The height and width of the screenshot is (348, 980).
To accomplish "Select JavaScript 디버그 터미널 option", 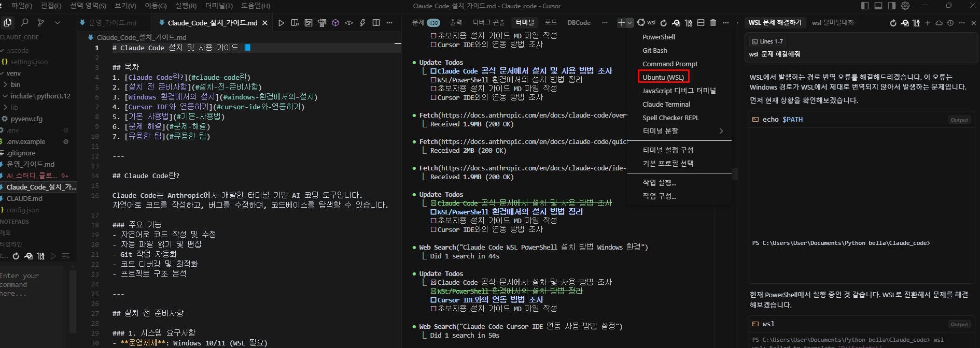I will [679, 91].
